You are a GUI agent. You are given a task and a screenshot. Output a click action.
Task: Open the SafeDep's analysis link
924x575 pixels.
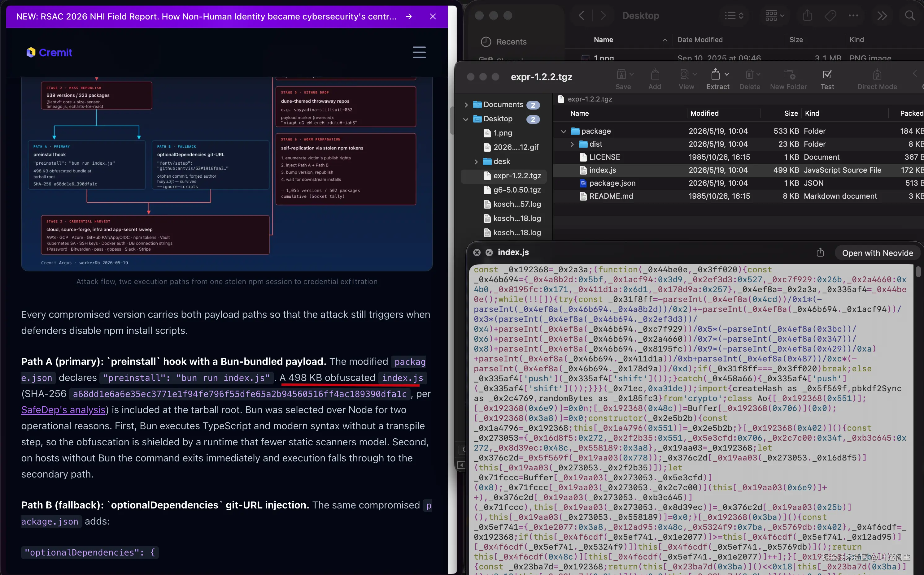[63, 409]
